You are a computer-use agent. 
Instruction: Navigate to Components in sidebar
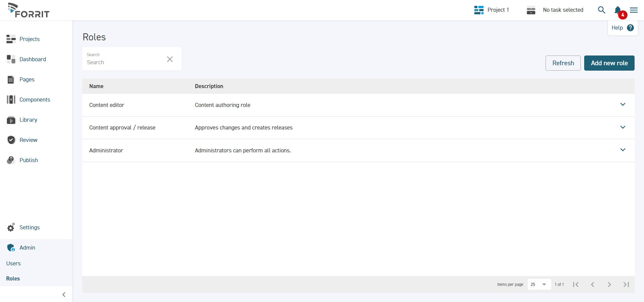coord(35,100)
